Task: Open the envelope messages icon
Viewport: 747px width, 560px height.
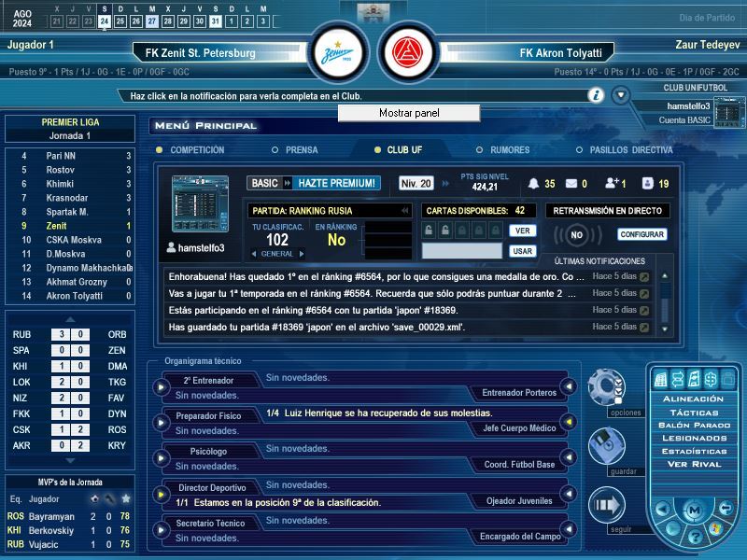Action: click(x=571, y=184)
